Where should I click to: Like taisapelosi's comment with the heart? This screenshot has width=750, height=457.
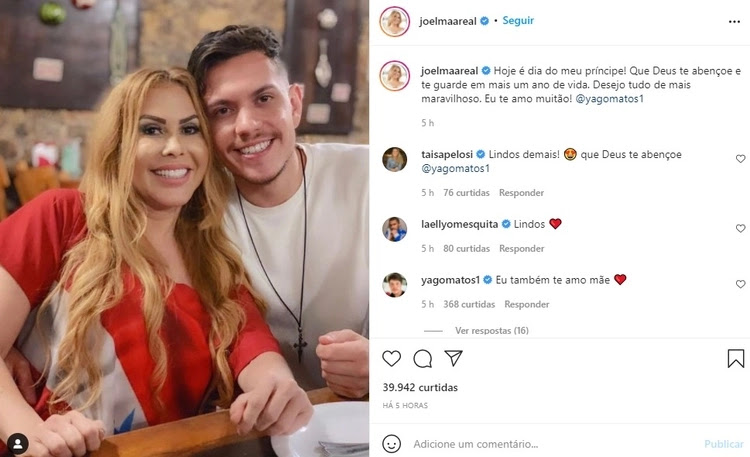tap(740, 159)
